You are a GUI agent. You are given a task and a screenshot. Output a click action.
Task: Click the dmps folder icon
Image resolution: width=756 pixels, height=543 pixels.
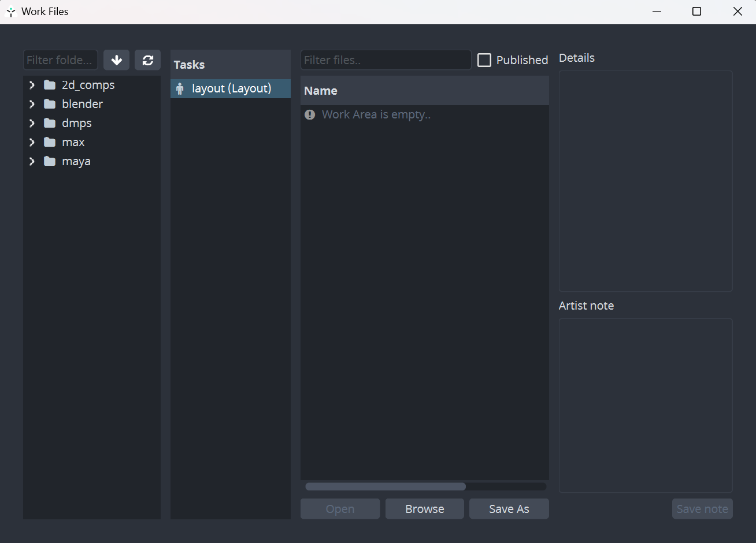click(50, 123)
